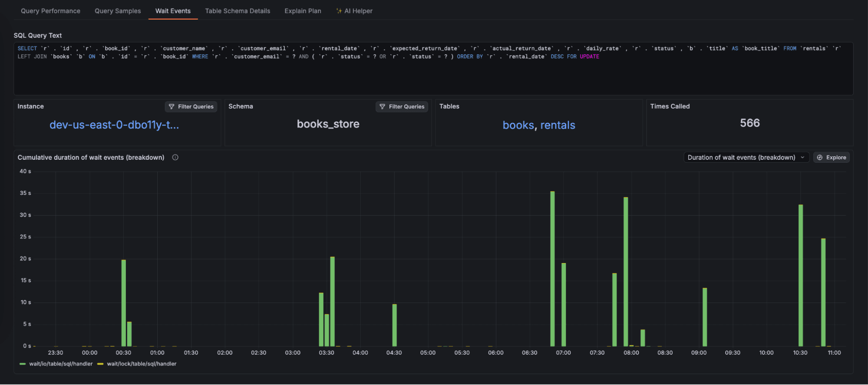Open the rentals table link
Screen dimensions: 868x385
point(558,125)
